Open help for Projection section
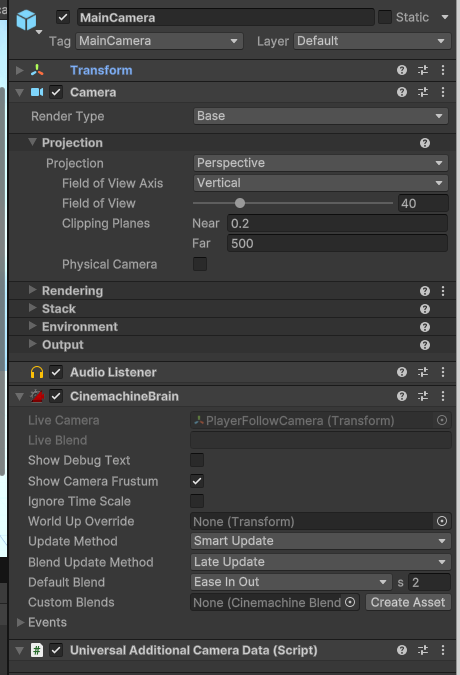The width and height of the screenshot is (460, 675). [x=425, y=143]
